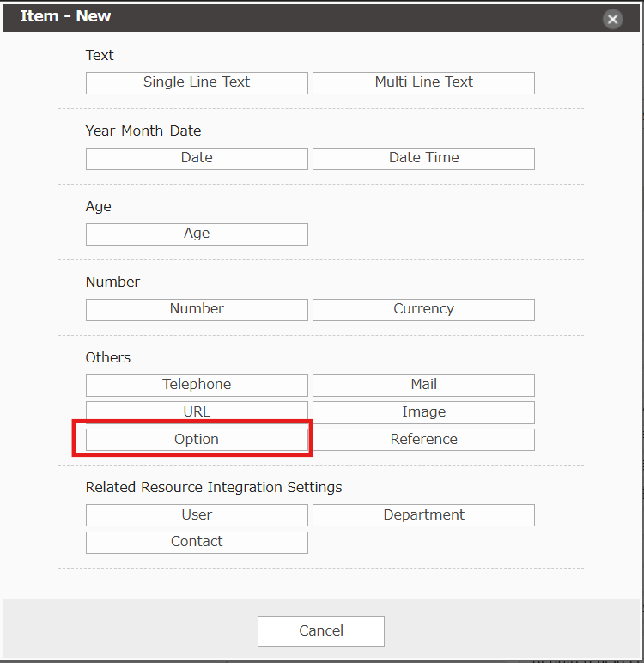Choose the Contact integration item
Viewport: 644px width, 663px height.
(x=197, y=542)
